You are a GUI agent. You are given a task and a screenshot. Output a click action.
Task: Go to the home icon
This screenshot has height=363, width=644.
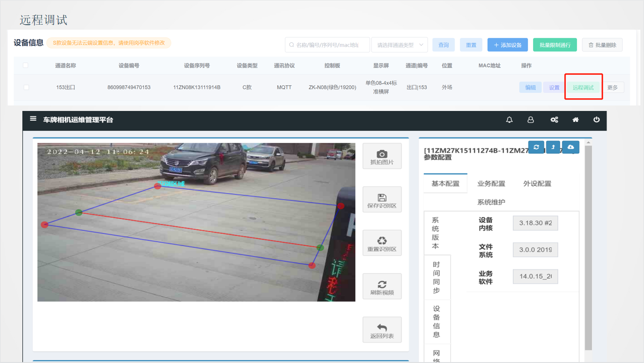click(x=576, y=120)
